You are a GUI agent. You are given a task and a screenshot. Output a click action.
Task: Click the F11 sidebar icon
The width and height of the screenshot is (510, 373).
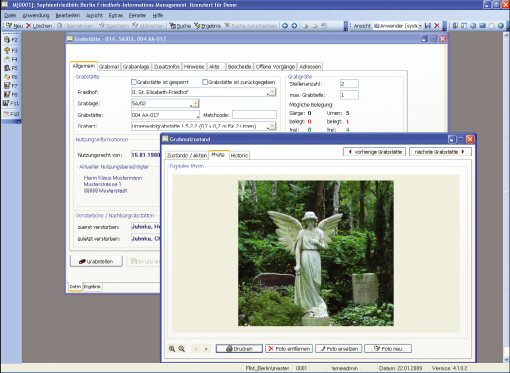pos(11,103)
